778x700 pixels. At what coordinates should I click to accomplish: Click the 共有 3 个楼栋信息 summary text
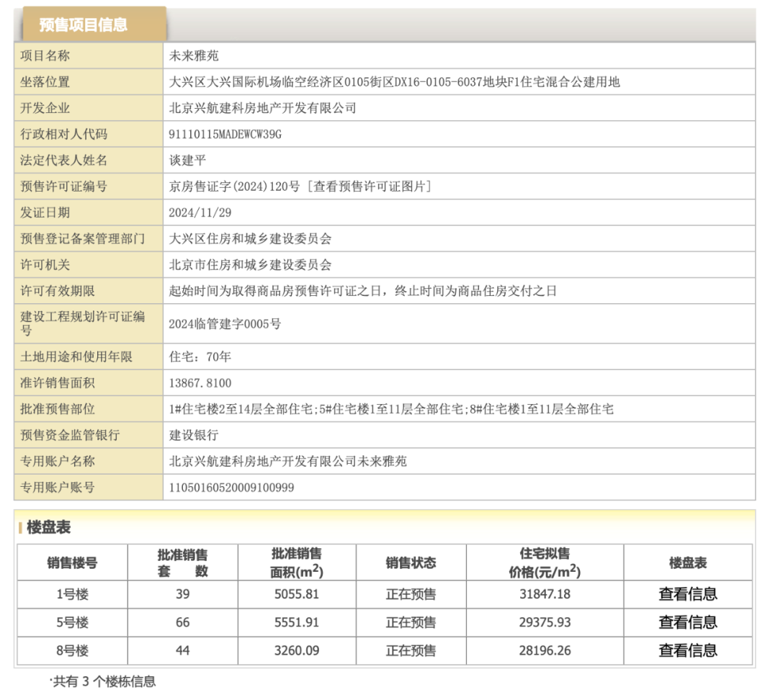[x=103, y=682]
